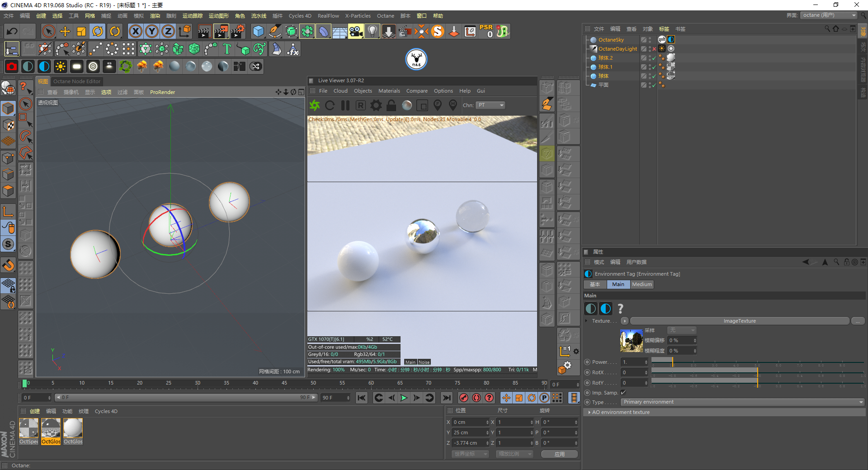The width and height of the screenshot is (868, 470).
Task: Select the Pen spline tool
Action: coord(274,31)
